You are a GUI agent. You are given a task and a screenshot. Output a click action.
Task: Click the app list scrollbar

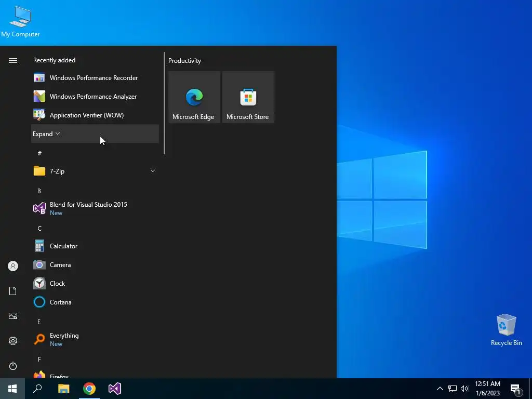coord(164,103)
